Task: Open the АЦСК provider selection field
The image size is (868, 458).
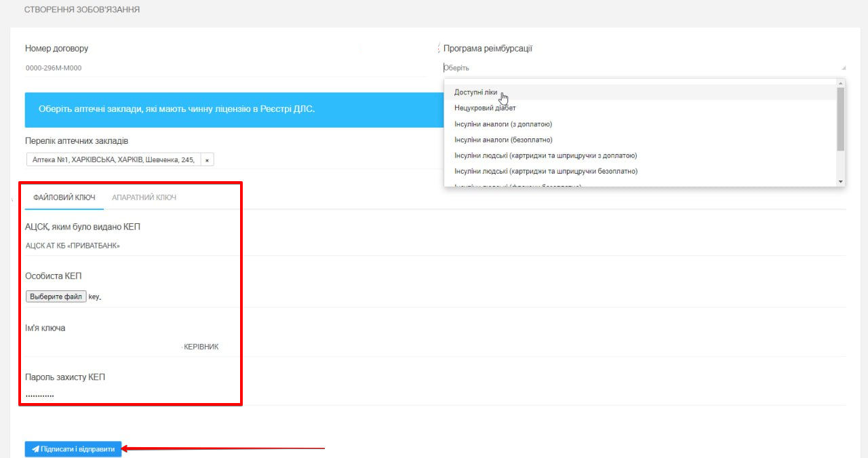Action: (x=129, y=246)
